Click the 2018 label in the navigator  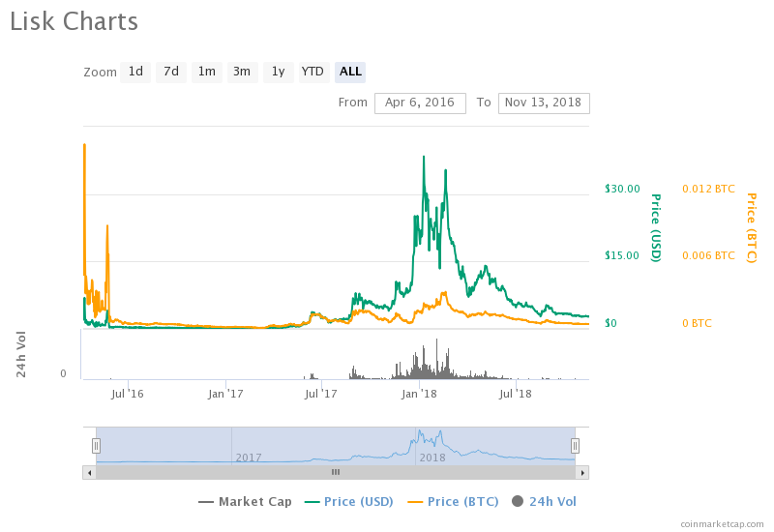pos(432,458)
